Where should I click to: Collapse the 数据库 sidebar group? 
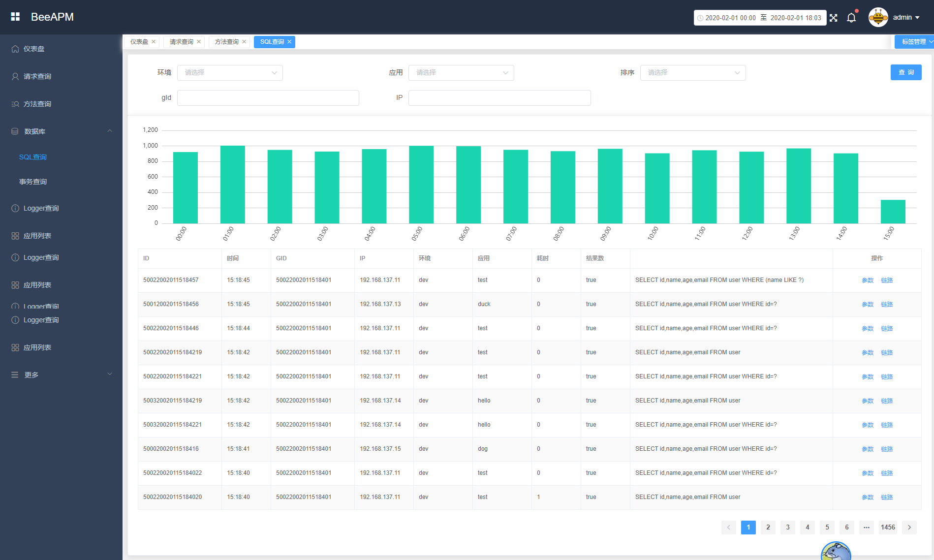[x=61, y=131]
